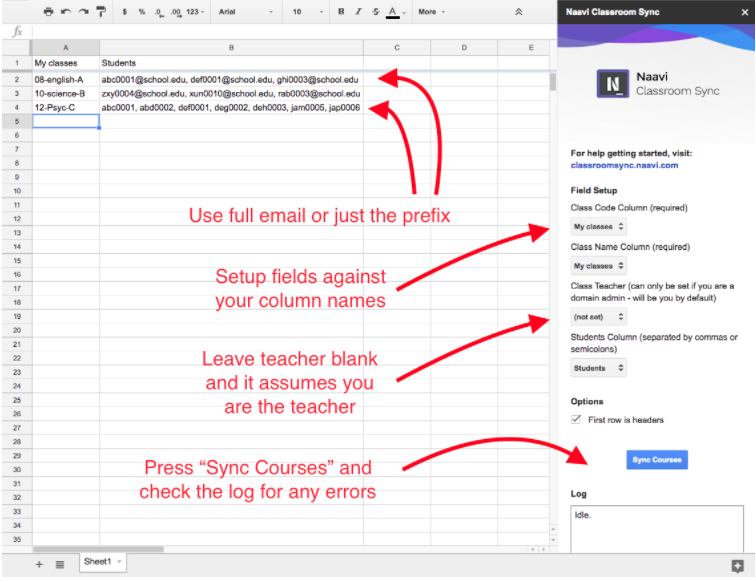Select the row 10 header

coord(17,191)
